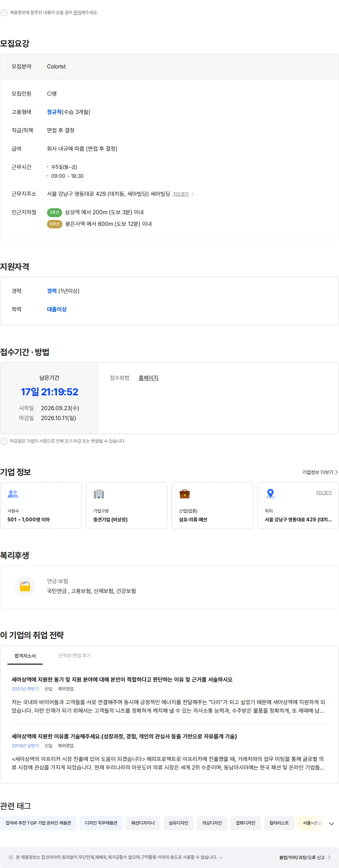Click the 섬유디자인 tag

pos(178,823)
